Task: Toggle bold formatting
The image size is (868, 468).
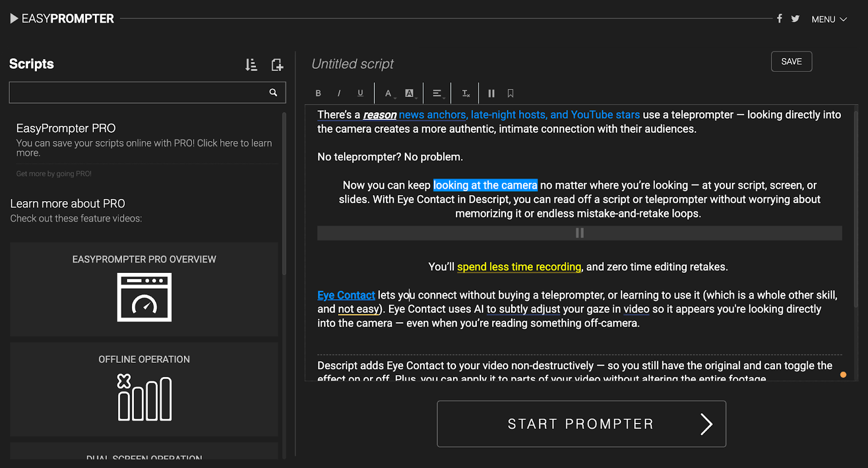Action: click(318, 93)
